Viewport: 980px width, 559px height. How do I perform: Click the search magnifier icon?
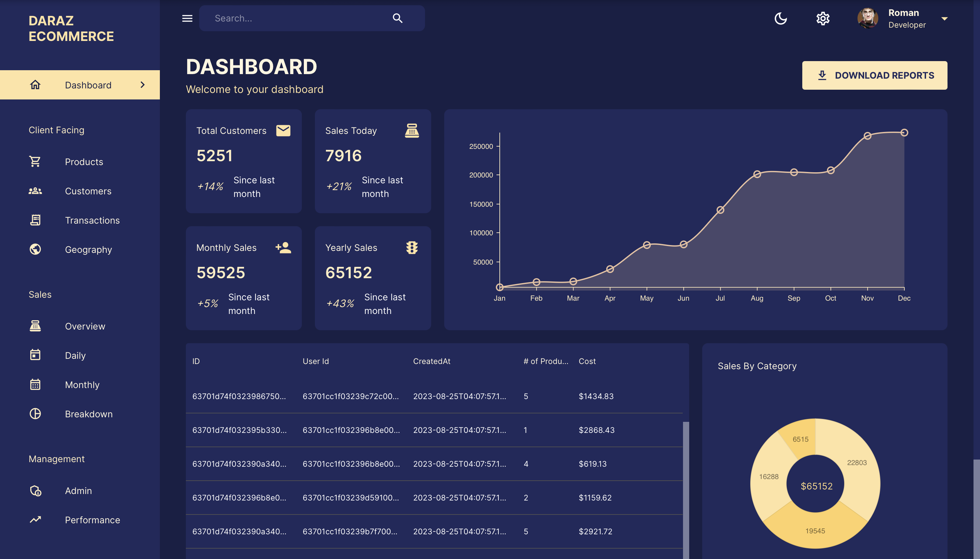pos(397,18)
